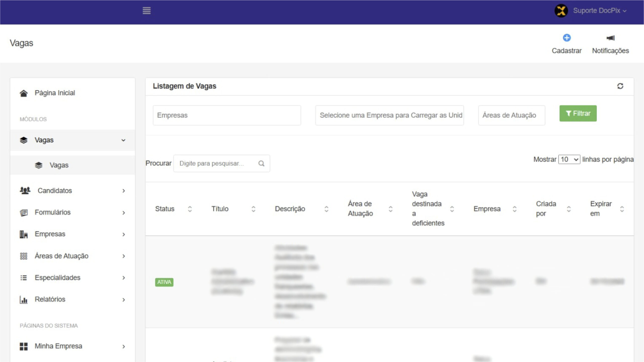Expand the Candidatos menu chevron
Screen dimensions: 644x362
[124, 191]
